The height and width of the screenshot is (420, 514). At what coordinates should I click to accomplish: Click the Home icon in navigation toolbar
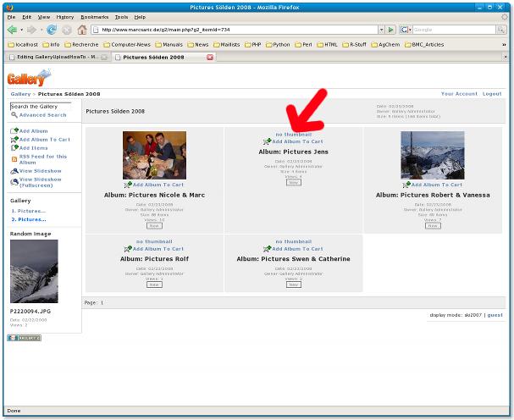pyautogui.click(x=82, y=30)
